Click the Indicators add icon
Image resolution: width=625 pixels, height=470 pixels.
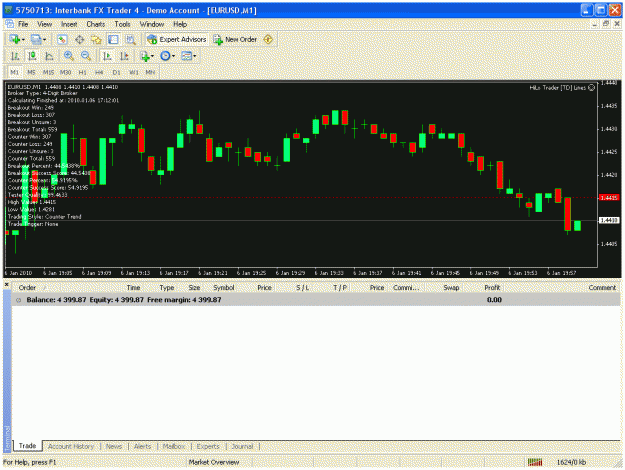click(x=145, y=56)
